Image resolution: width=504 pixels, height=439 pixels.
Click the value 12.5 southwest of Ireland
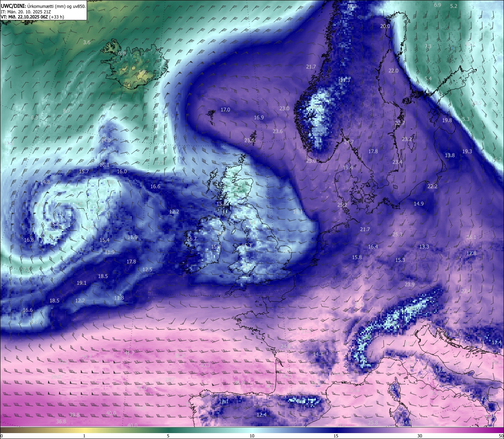tap(147, 269)
